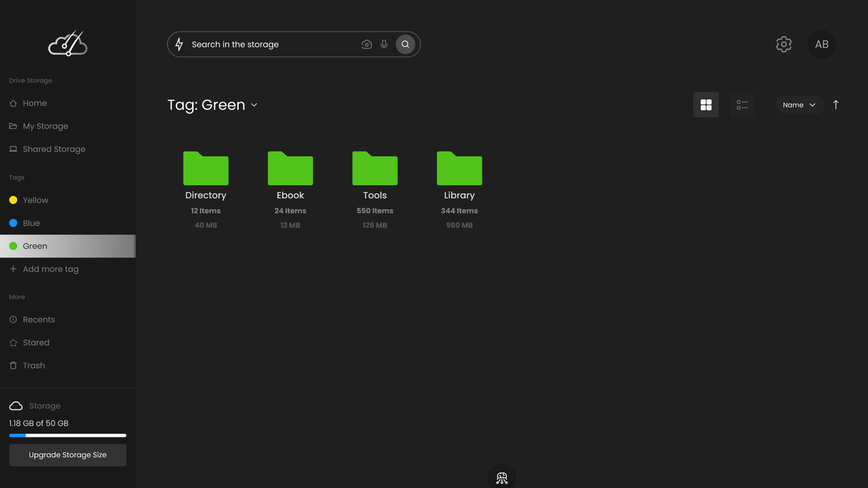
Task: Select the Blue tag
Action: point(68,223)
